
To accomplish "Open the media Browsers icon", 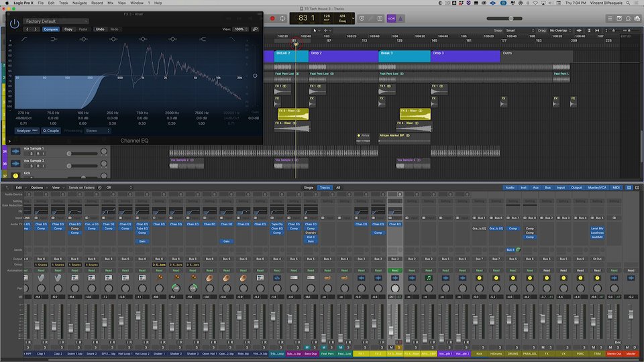I will point(637,19).
